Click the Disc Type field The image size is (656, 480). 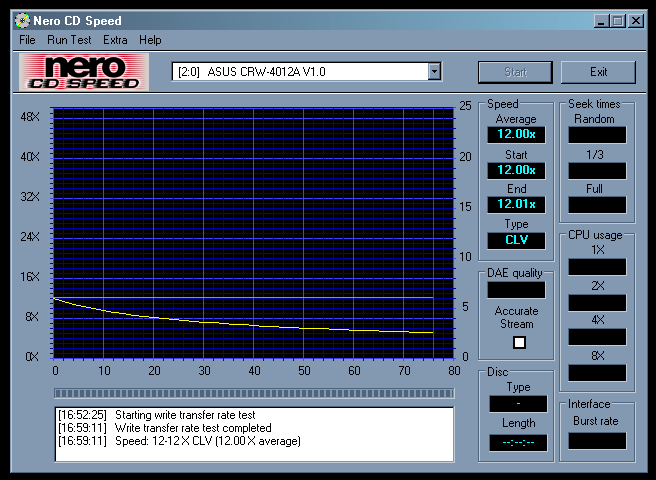518,404
